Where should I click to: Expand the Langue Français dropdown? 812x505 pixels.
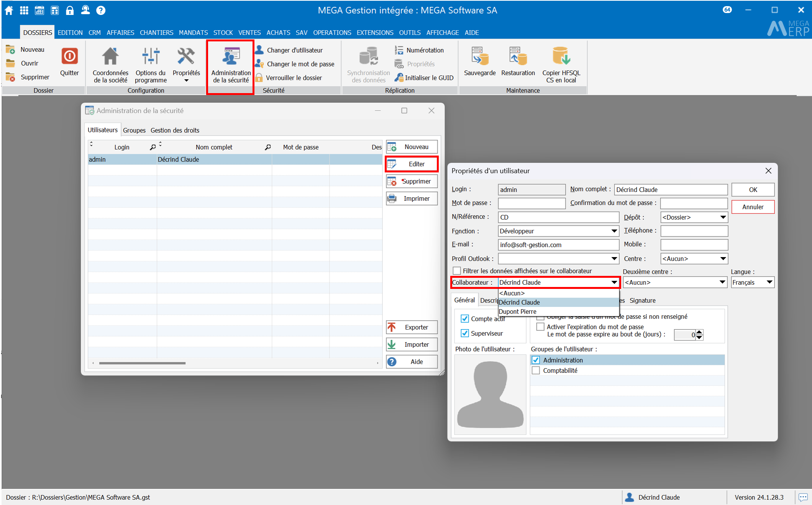(769, 282)
